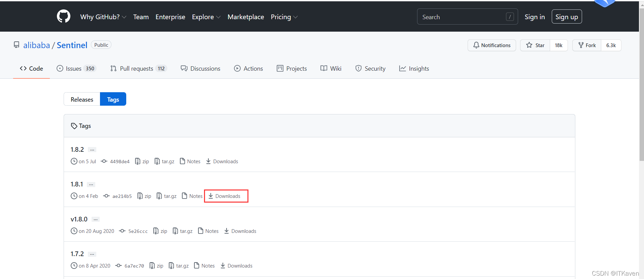Open the Enterprise menu link
The width and height of the screenshot is (644, 279).
coord(170,17)
